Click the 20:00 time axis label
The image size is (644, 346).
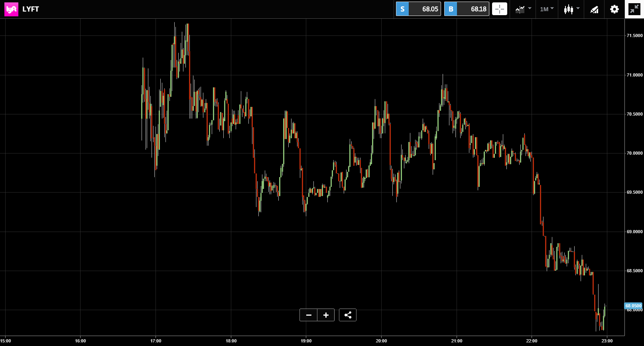click(x=382, y=341)
